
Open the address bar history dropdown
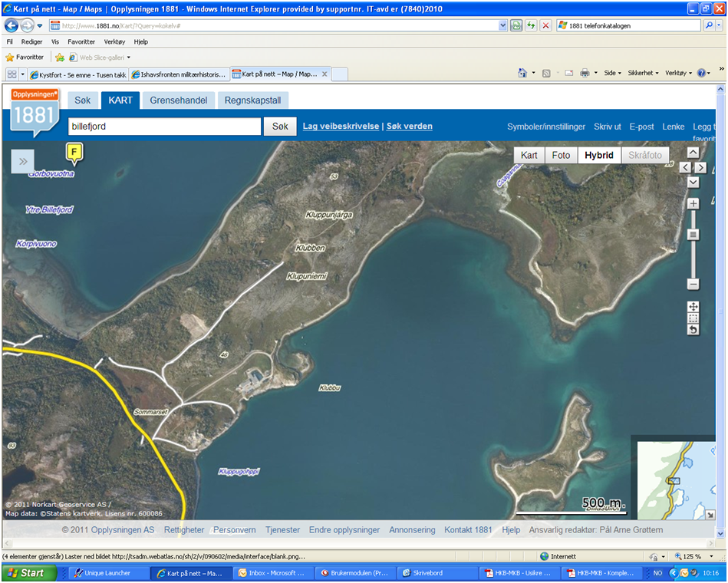pyautogui.click(x=502, y=25)
